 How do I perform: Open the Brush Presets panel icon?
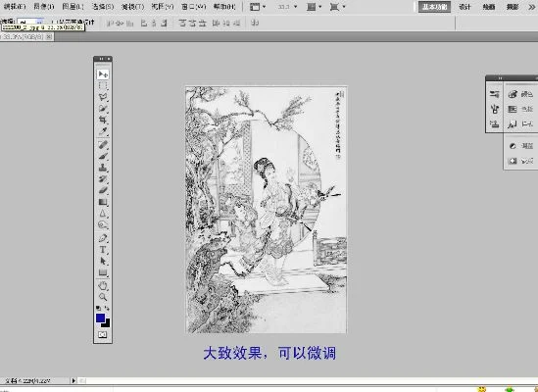[495, 94]
